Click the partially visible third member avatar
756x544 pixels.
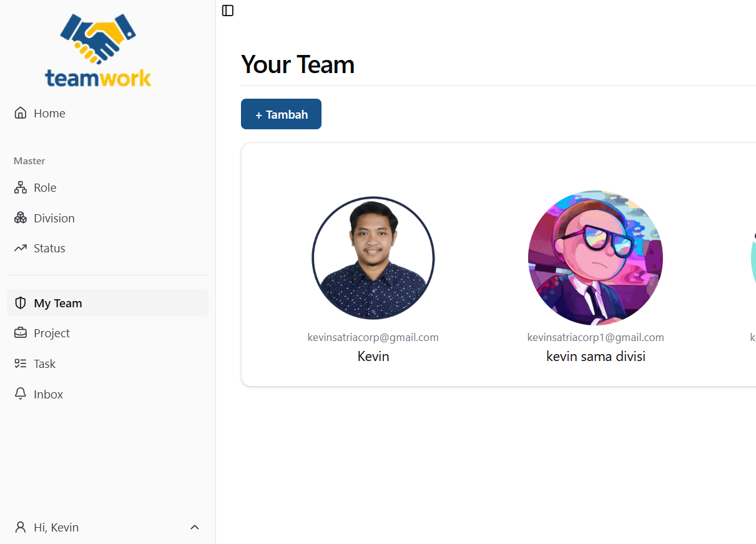pos(753,258)
